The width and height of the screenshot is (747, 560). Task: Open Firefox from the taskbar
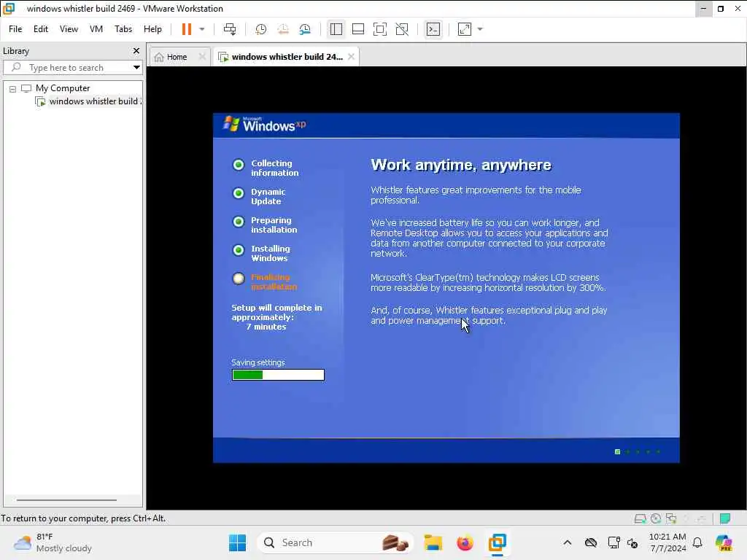pyautogui.click(x=465, y=542)
